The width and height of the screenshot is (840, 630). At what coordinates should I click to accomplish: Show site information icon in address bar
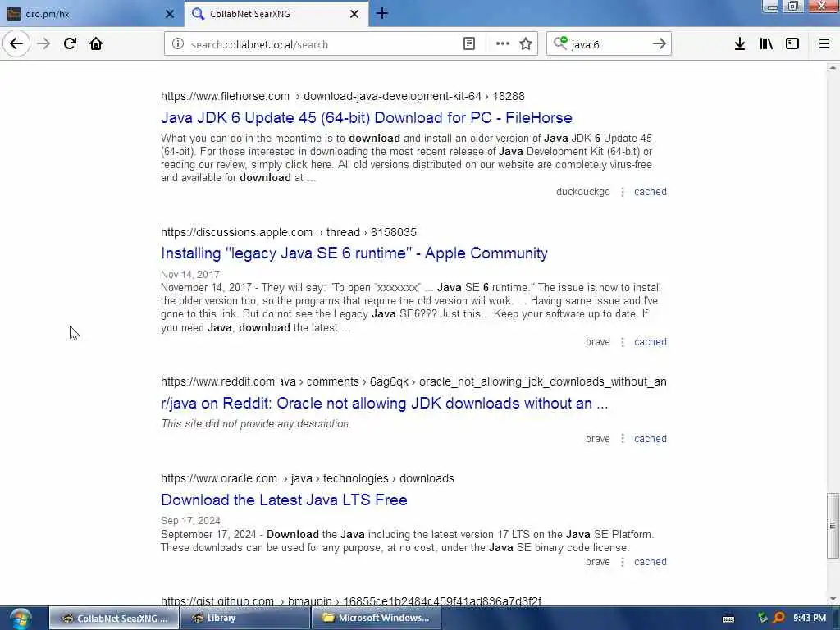coord(178,44)
